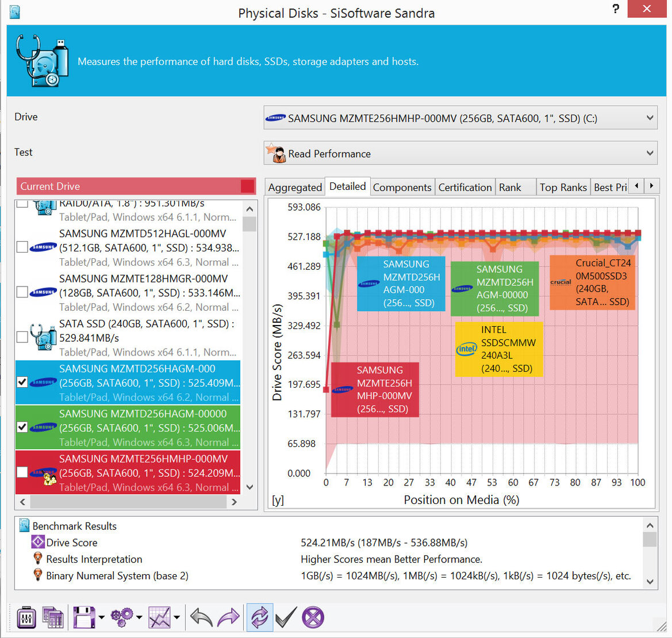Click the Binary Numeral System lightbulb icon
This screenshot has height=638, width=672.
click(x=38, y=575)
